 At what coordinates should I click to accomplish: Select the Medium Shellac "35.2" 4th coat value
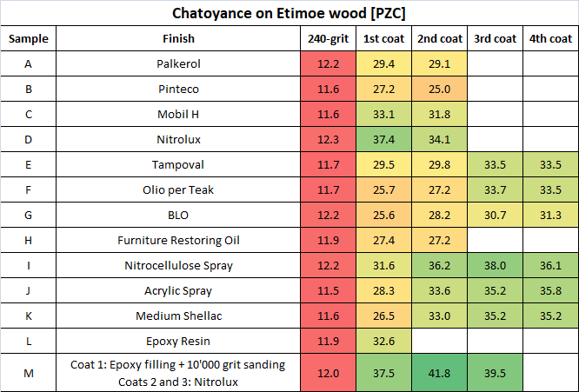click(x=551, y=316)
